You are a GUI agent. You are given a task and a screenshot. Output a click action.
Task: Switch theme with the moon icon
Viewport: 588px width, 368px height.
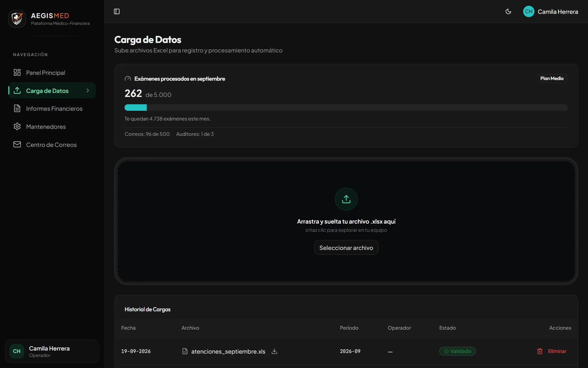[x=508, y=12]
